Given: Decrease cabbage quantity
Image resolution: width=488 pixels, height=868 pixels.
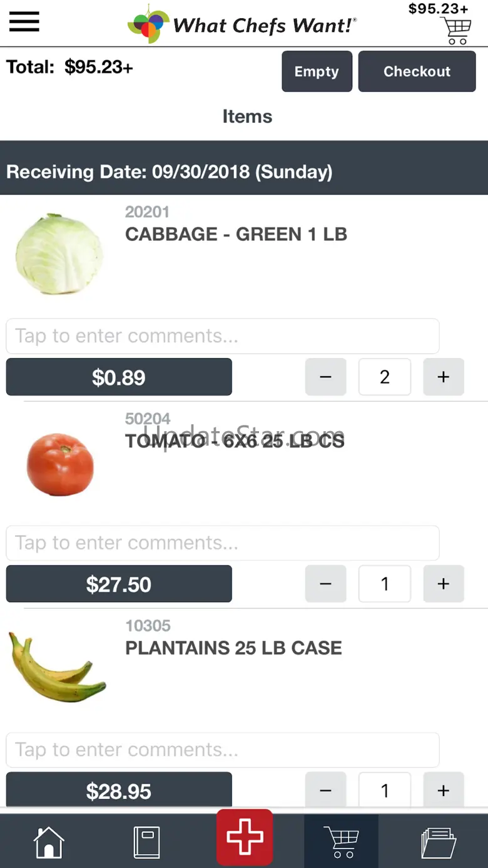Looking at the screenshot, I should click(325, 377).
